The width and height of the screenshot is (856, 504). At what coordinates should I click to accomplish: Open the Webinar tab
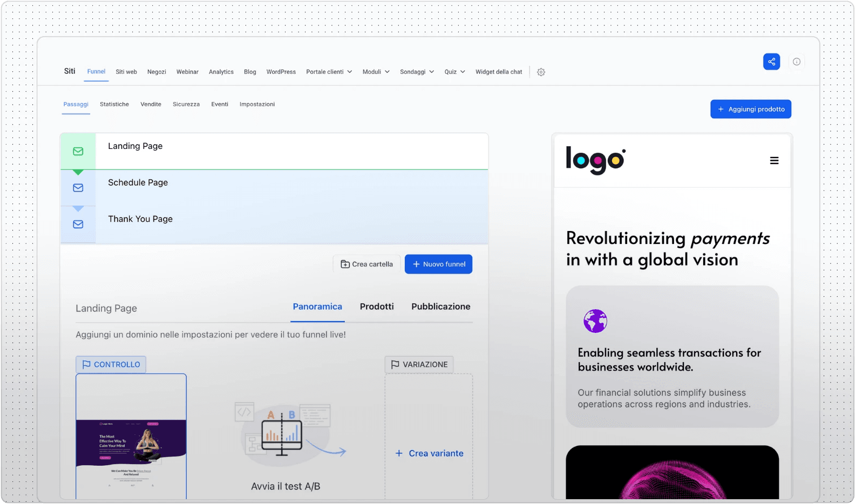pos(187,72)
